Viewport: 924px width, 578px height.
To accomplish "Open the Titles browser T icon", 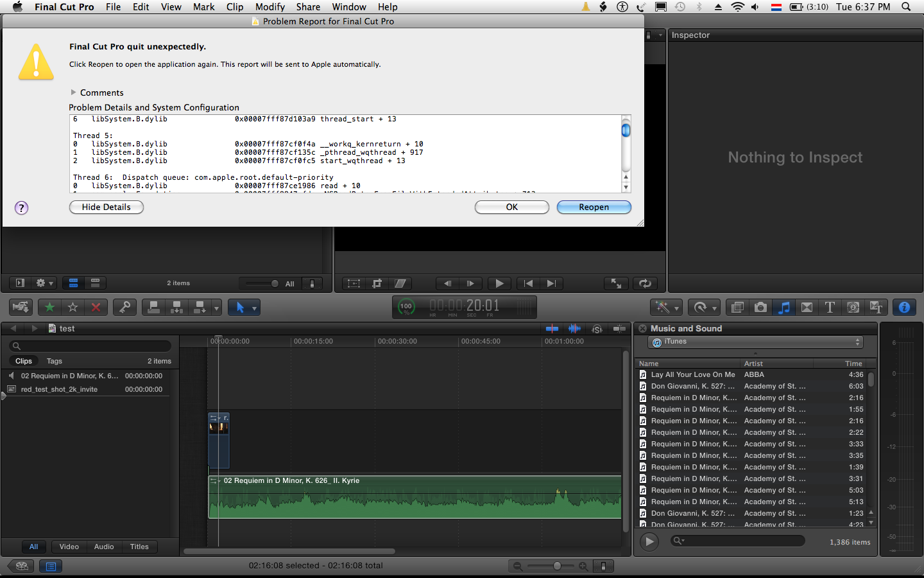I will [830, 308].
